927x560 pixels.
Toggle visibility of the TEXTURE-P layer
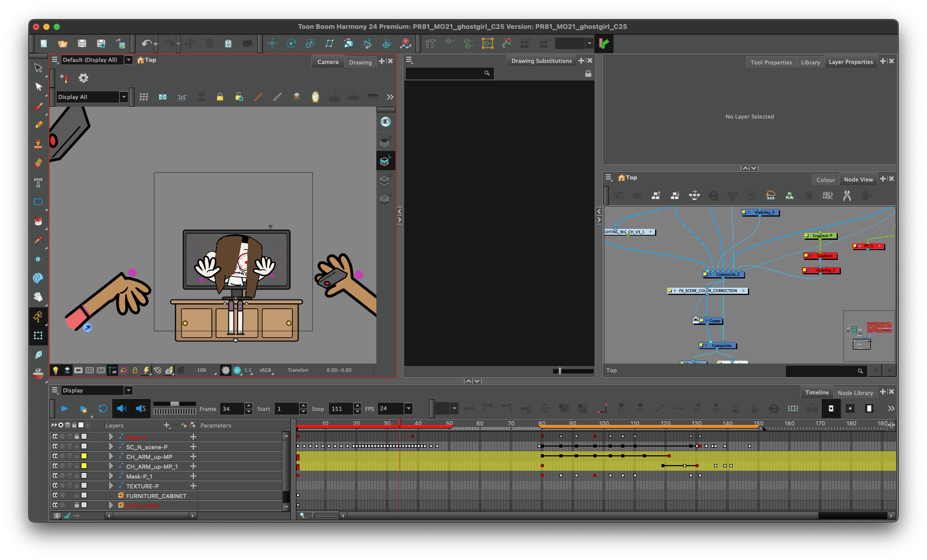[x=55, y=486]
